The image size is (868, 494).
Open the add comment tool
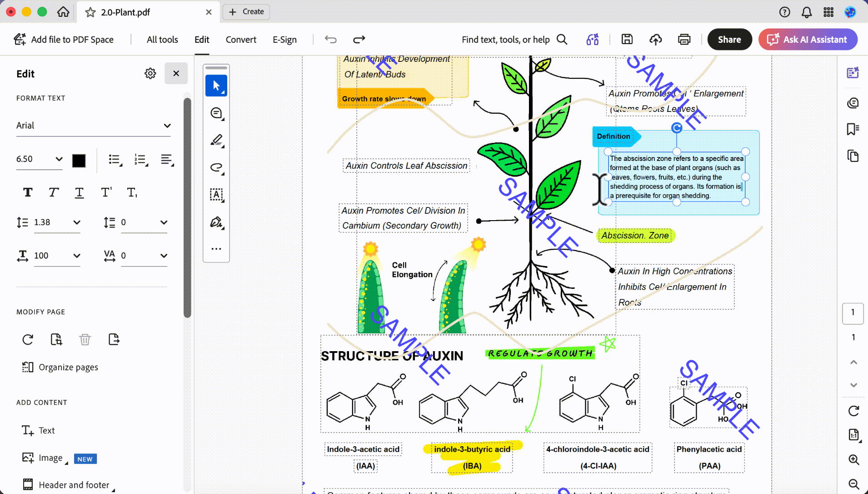[216, 113]
